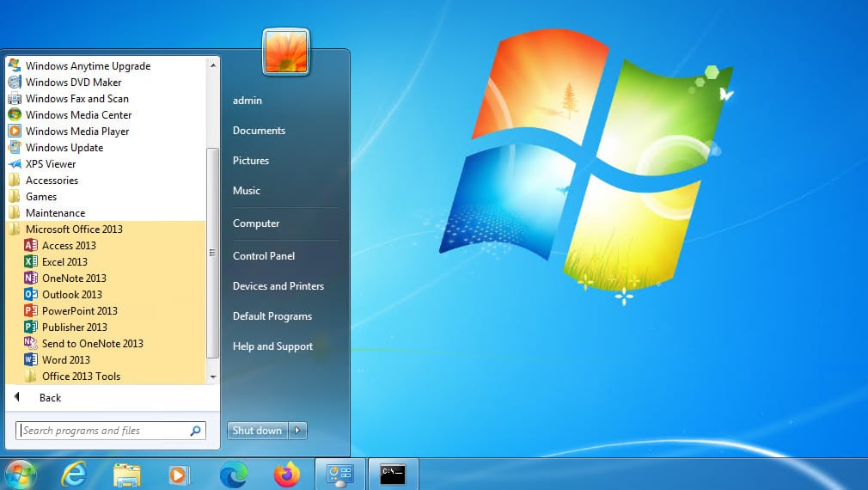Switch to Command Prompt taskbar window
868x490 pixels.
tap(393, 475)
